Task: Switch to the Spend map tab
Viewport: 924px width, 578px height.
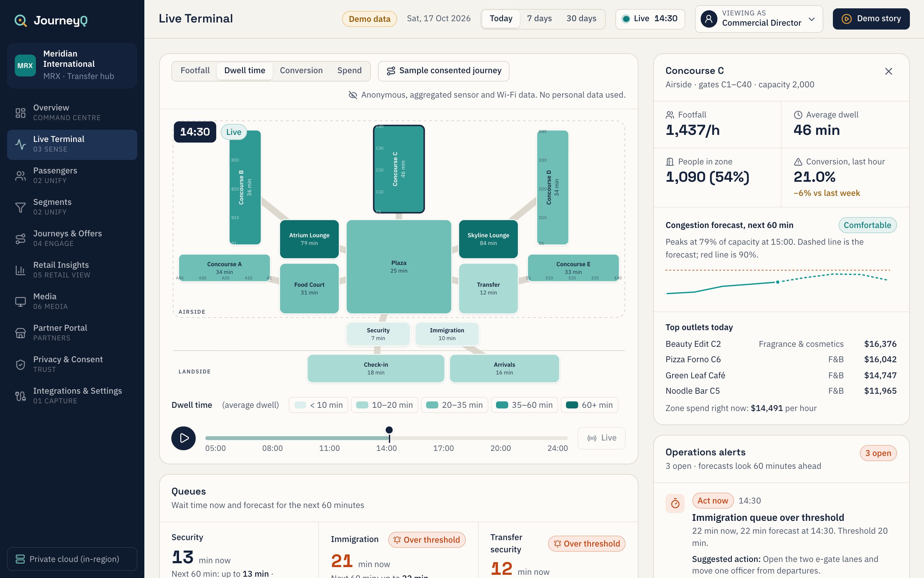Action: pyautogui.click(x=349, y=71)
